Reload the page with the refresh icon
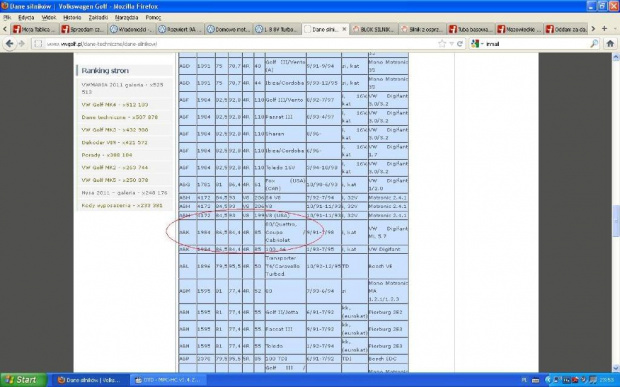 (x=460, y=44)
